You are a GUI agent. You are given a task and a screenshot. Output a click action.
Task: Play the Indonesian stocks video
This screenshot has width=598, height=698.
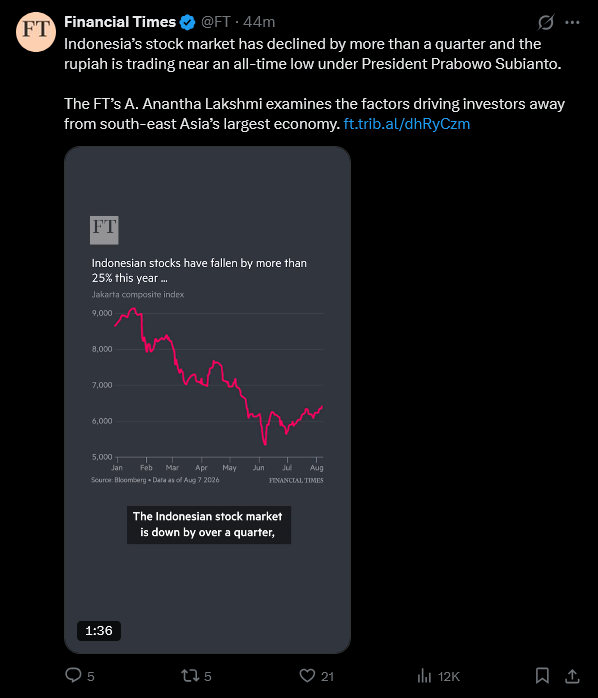pos(207,400)
